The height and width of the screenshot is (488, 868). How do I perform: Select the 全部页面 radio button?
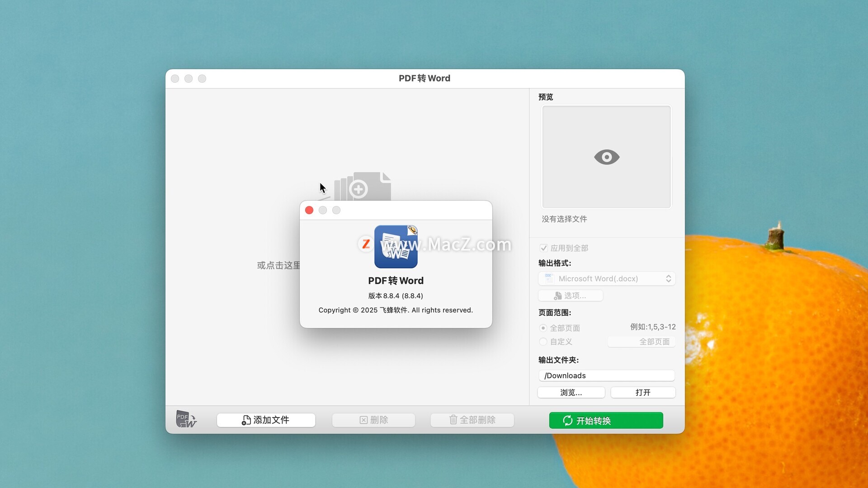543,328
